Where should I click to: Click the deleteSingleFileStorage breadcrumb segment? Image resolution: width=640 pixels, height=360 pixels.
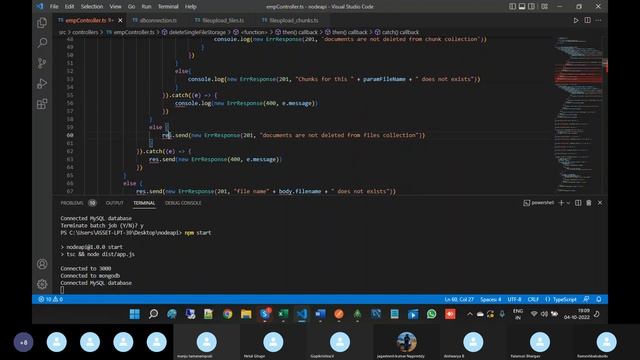[x=197, y=32]
